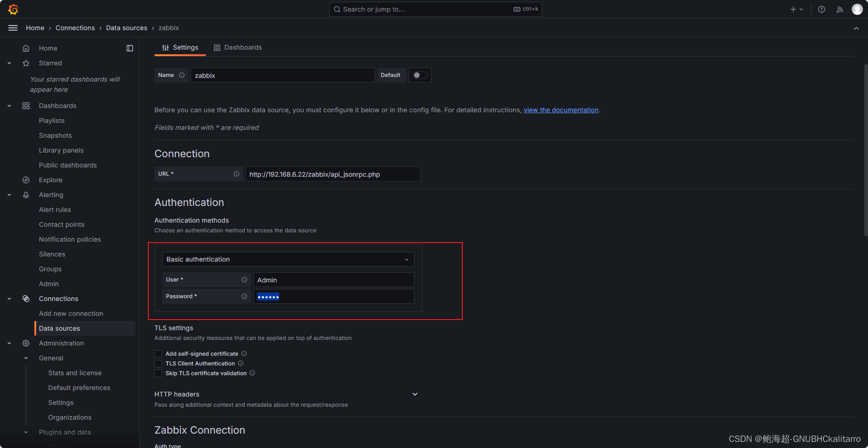Open Stats and license page
The image size is (868, 448).
click(75, 373)
